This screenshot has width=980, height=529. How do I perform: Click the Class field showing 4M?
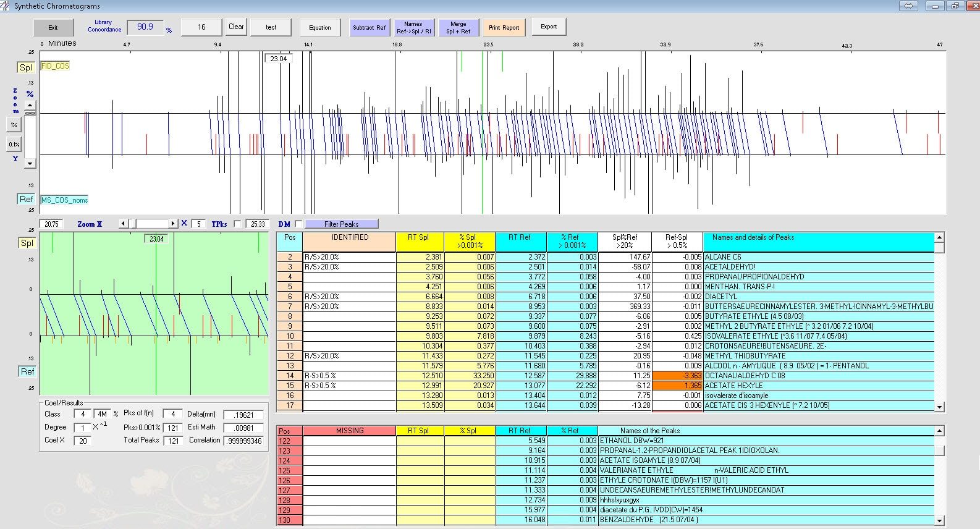(102, 414)
